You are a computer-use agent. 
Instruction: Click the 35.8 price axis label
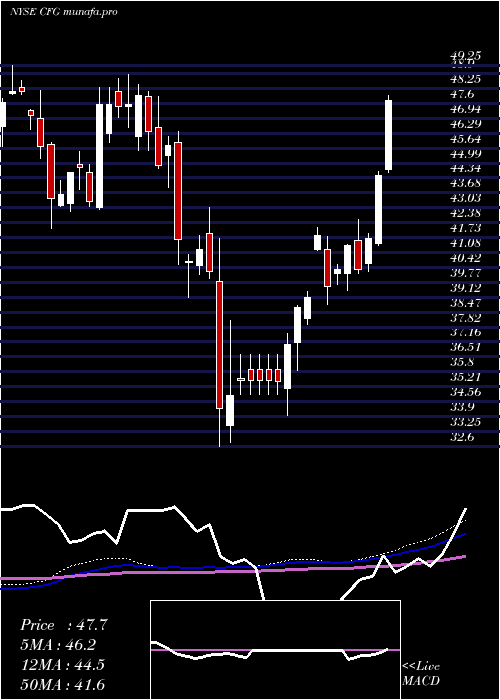[463, 362]
